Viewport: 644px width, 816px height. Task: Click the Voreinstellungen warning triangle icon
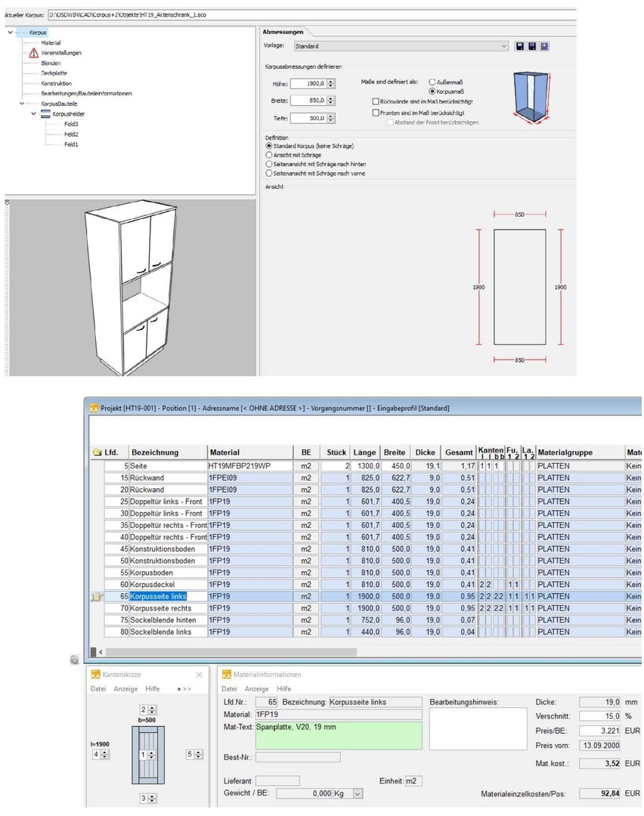34,53
